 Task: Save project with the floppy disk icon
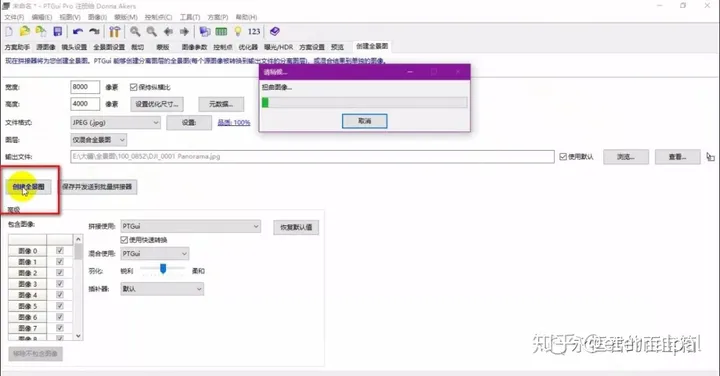(x=57, y=31)
